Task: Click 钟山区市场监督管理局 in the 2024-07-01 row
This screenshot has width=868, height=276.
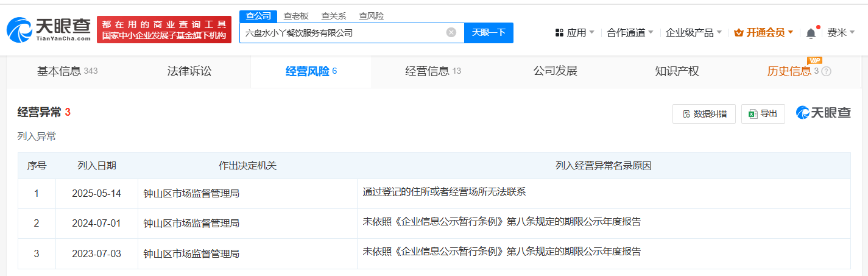Action: (191, 224)
